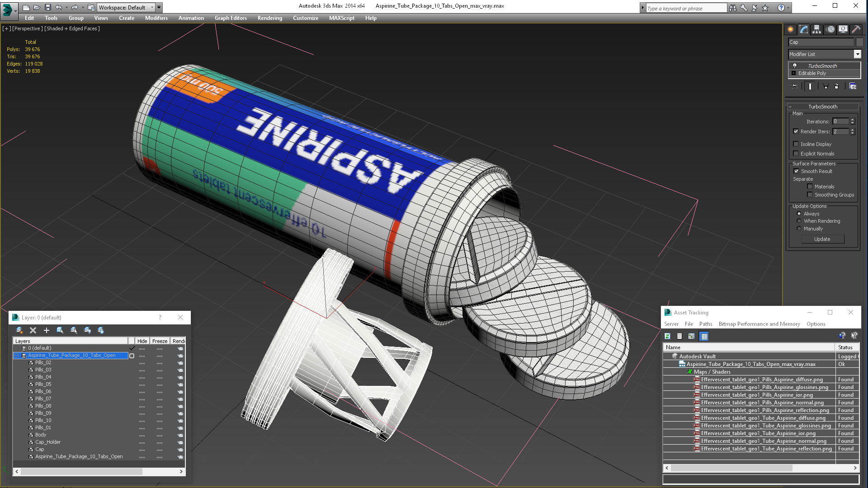Open the Rendering menu
Viewport: 868px width, 488px height.
point(270,18)
